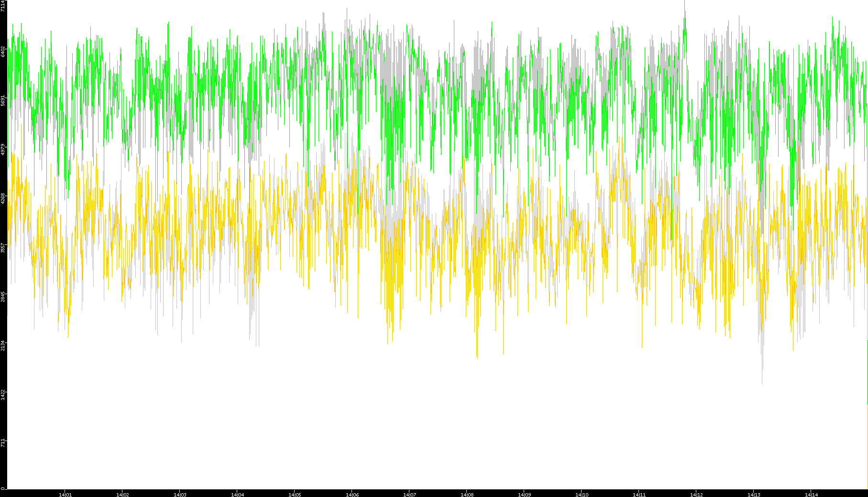The width and height of the screenshot is (868, 497).
Task: Click the 2134 value on the y-axis
Action: (3, 345)
